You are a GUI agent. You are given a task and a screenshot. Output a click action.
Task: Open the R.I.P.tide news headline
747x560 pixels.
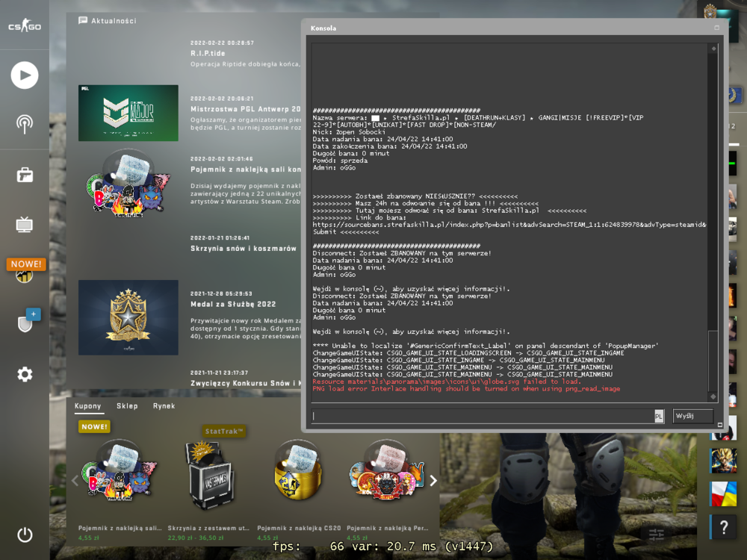coord(208,53)
